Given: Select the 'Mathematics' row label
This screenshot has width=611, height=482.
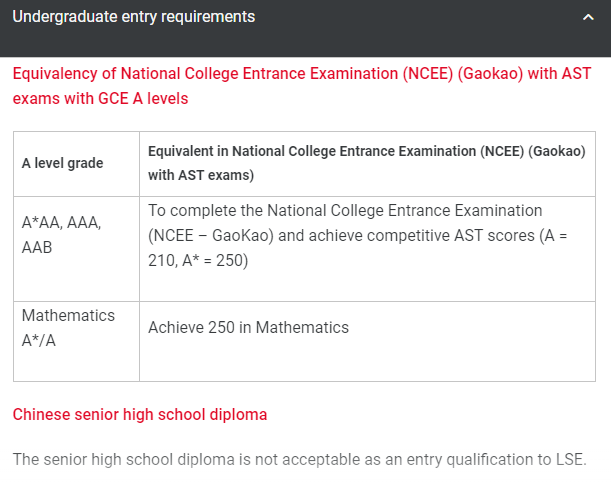Looking at the screenshot, I should click(x=68, y=315).
